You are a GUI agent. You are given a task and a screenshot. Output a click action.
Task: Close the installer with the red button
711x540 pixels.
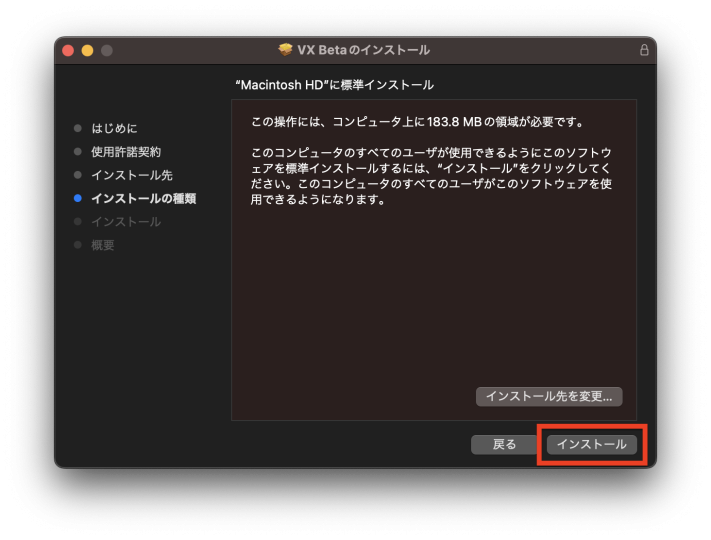(68, 50)
